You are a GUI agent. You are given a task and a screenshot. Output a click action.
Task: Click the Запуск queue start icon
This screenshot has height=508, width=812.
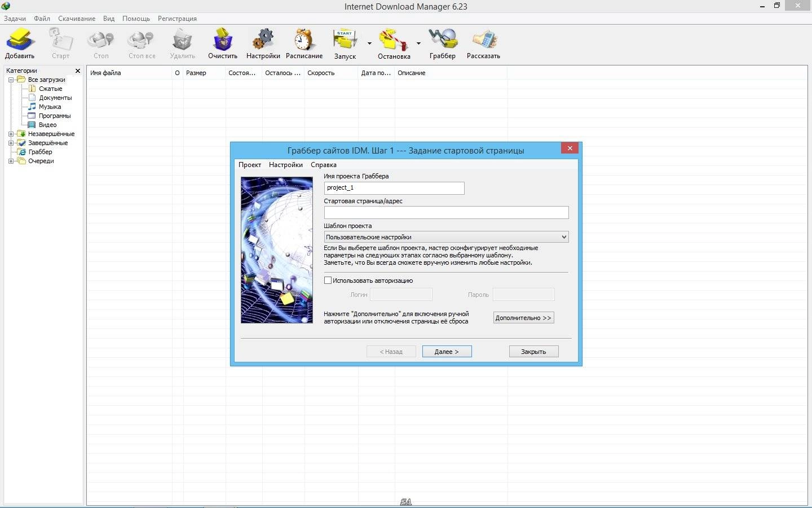[345, 40]
